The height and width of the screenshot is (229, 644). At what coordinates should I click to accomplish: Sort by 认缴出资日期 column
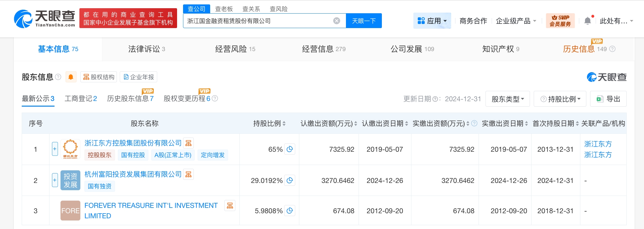(406, 124)
